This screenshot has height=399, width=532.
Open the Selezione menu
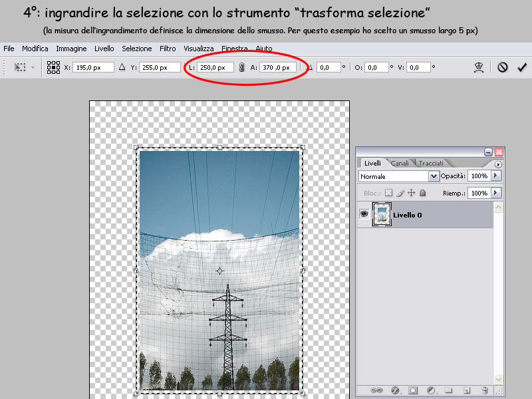point(136,48)
